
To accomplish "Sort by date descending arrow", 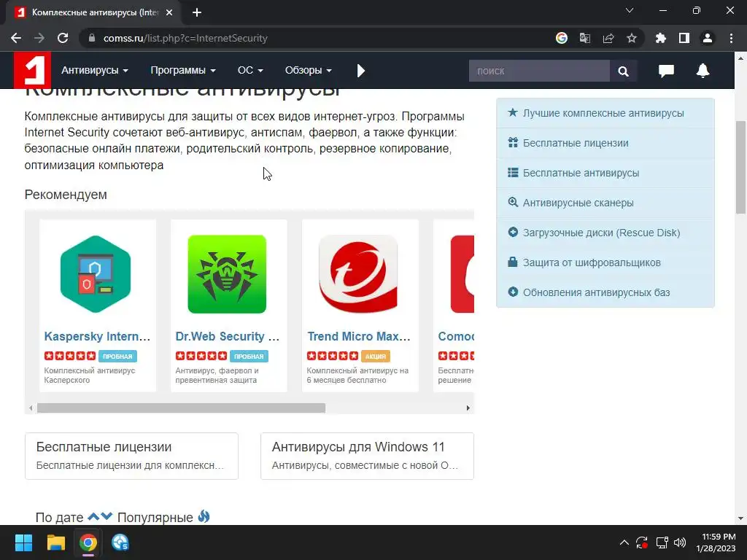I will pyautogui.click(x=107, y=516).
